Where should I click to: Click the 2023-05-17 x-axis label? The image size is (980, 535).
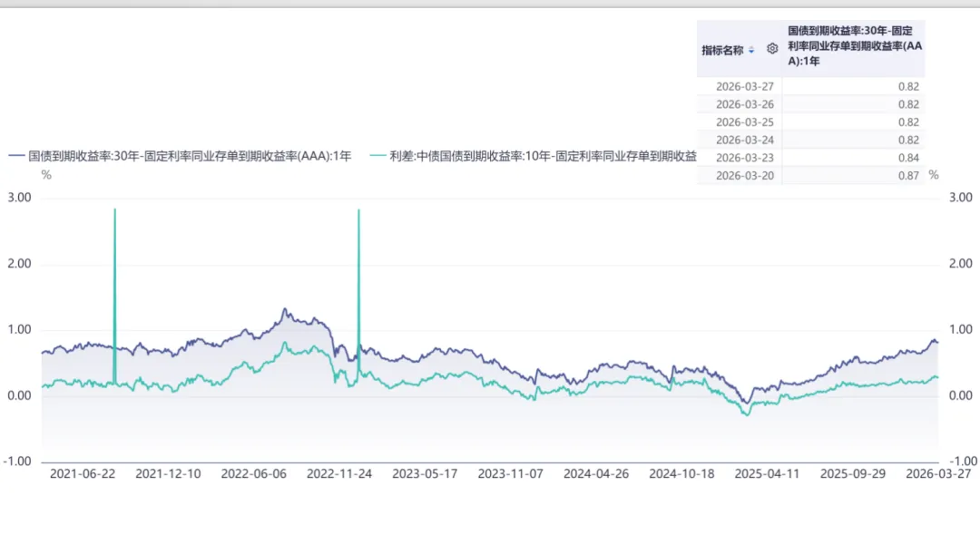425,474
